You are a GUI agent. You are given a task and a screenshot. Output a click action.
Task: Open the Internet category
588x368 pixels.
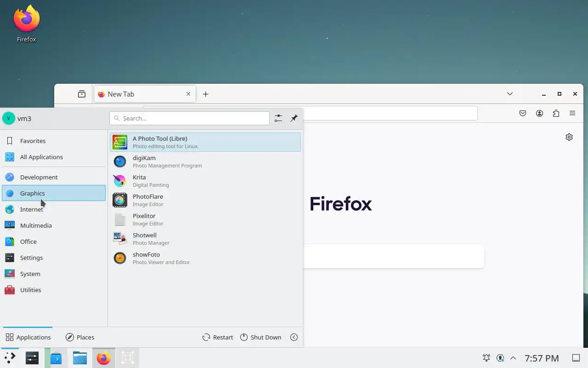(54, 209)
